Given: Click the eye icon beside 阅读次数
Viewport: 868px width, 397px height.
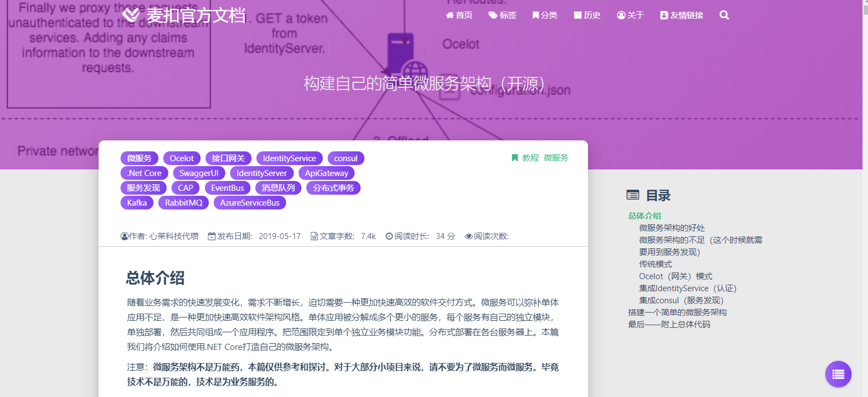Looking at the screenshot, I should click(x=469, y=236).
